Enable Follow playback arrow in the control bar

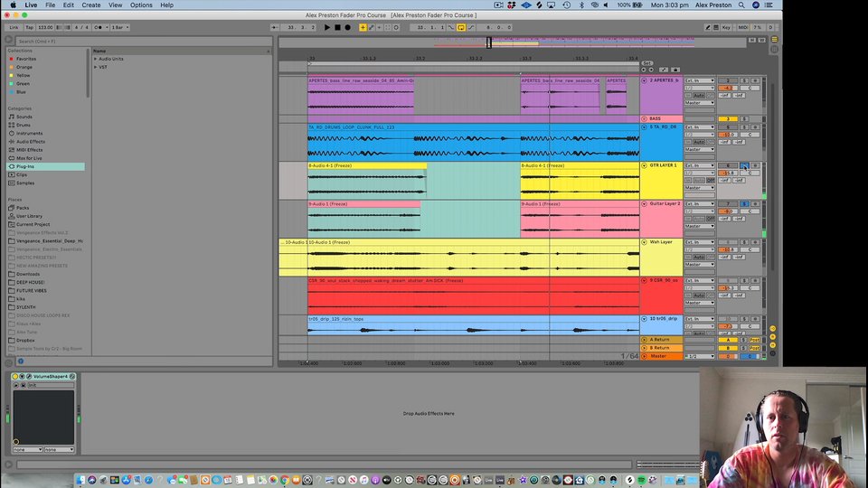point(275,27)
